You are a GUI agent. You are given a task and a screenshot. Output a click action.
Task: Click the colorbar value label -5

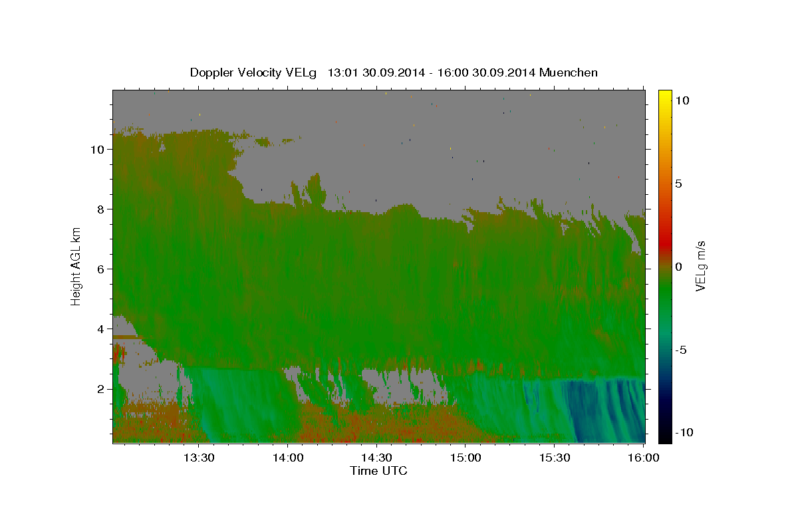click(680, 349)
